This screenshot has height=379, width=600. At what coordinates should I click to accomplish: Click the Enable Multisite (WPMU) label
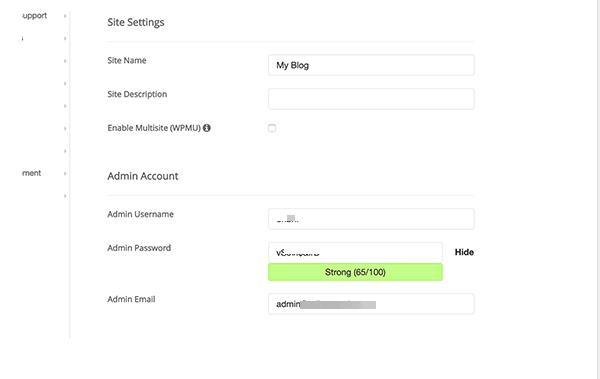click(x=154, y=128)
